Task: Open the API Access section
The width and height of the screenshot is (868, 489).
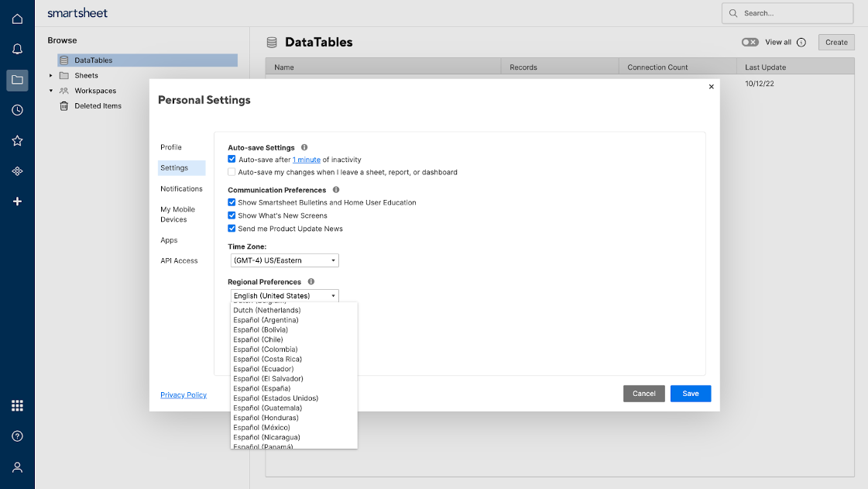Action: (x=179, y=260)
